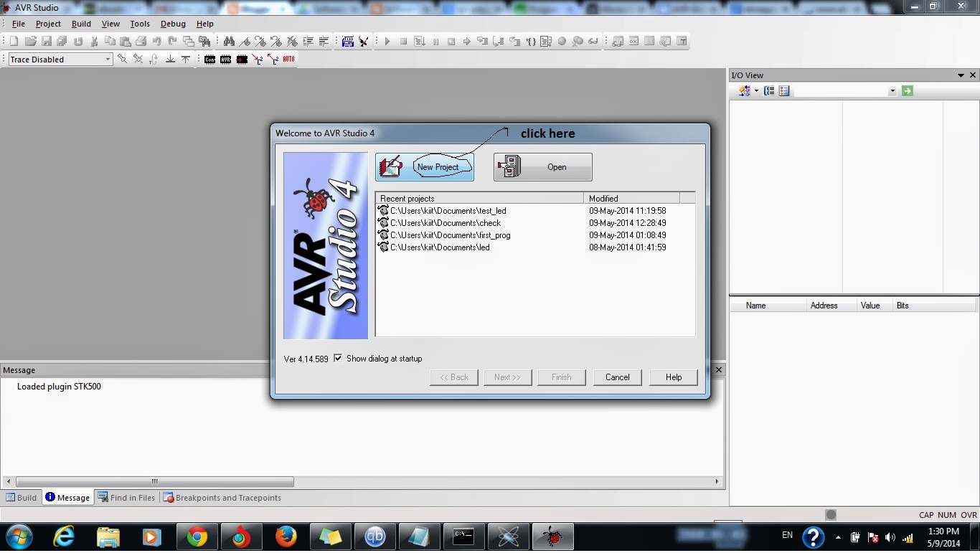Click the Toggle Bookmark flag icon
Viewport: 980px width, 553px height.
click(245, 42)
